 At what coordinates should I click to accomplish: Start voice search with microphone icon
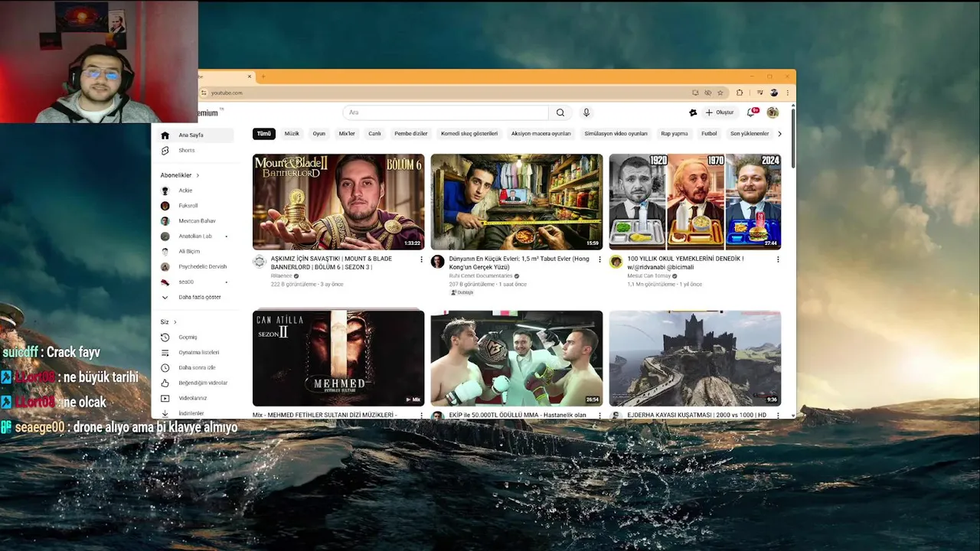[x=586, y=112]
